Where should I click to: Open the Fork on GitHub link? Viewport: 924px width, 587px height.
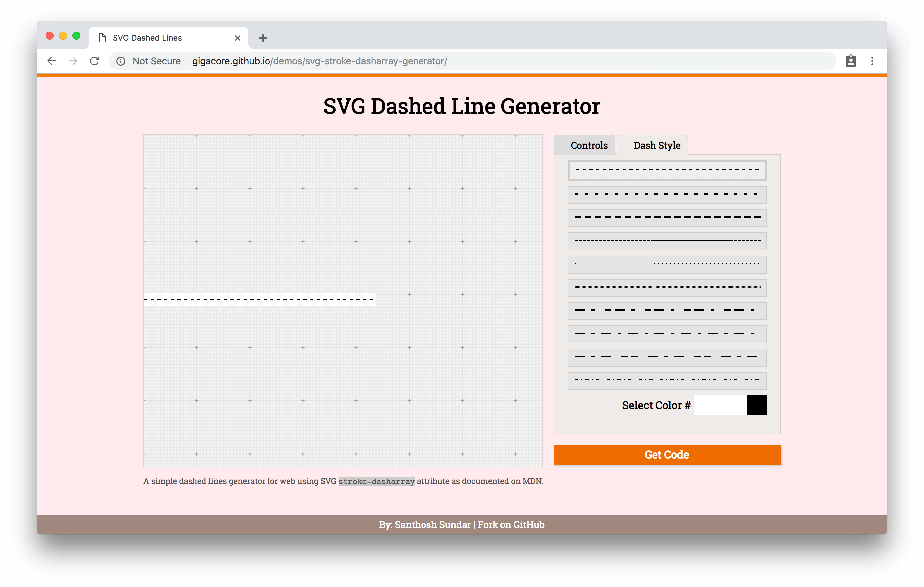point(510,524)
